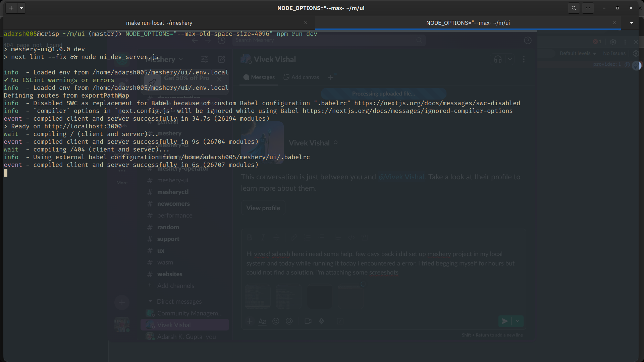Select Add canvas tab in Slack
The height and width of the screenshot is (362, 644).
tap(301, 77)
